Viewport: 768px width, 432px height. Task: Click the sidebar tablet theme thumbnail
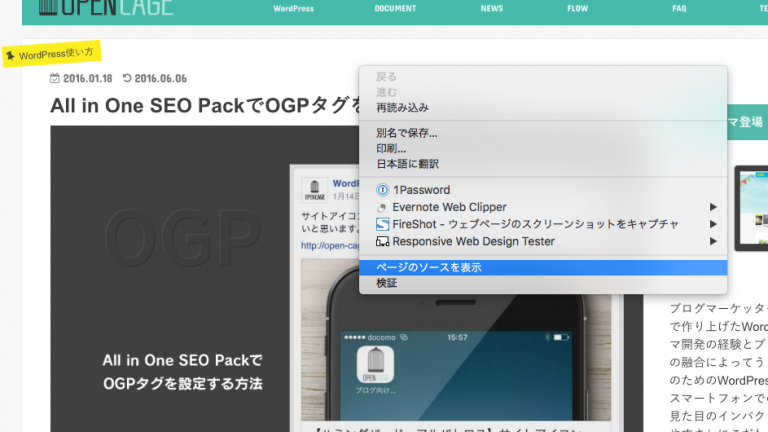tap(751, 208)
